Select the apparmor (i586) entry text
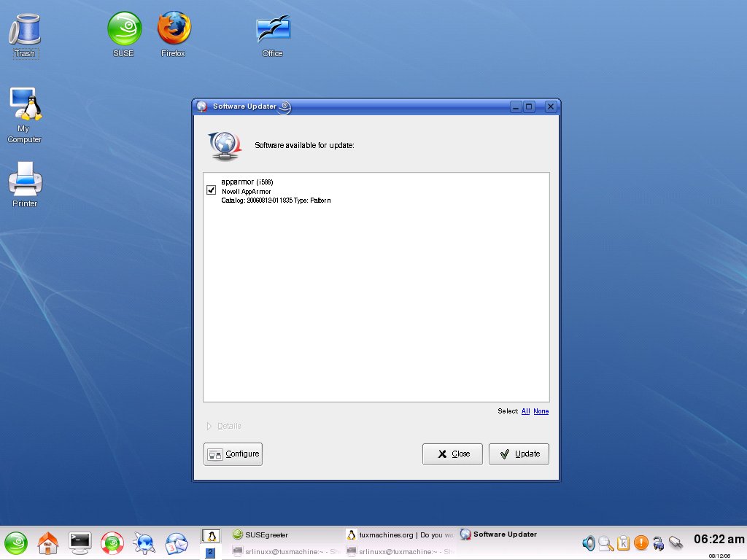This screenshot has width=747, height=560. pos(247,182)
